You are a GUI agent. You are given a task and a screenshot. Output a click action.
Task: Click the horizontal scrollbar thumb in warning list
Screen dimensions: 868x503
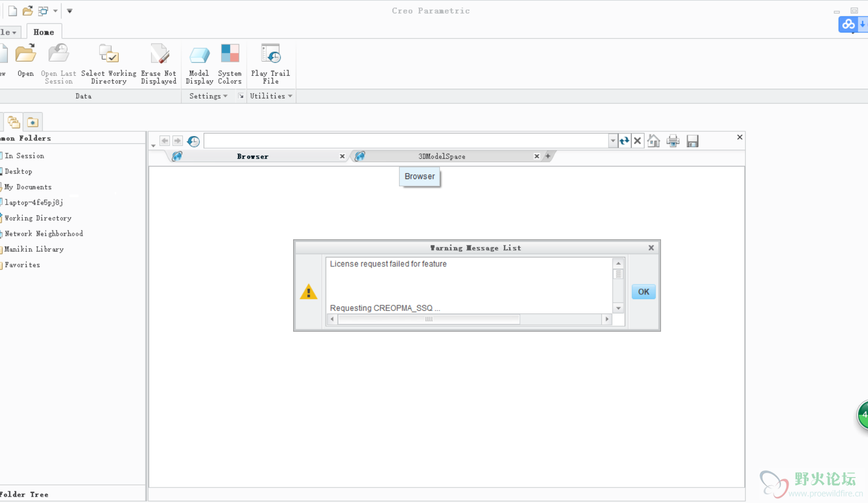[x=429, y=319]
